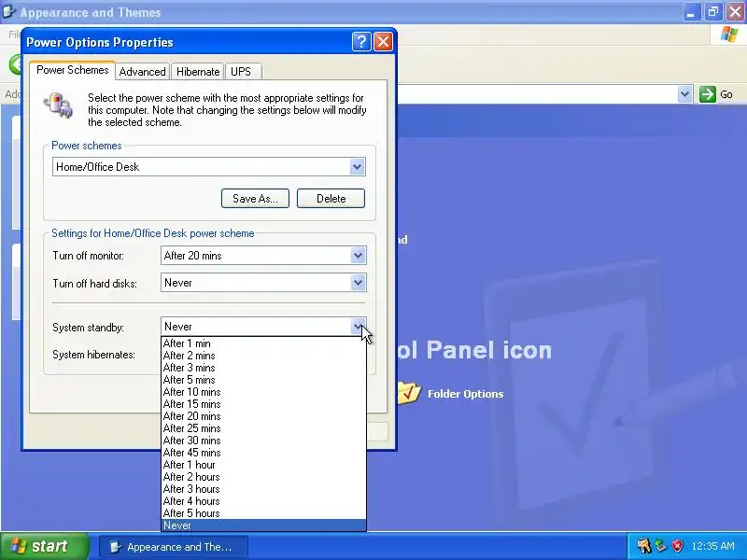
Task: Open the Power schemes dropdown
Action: pos(358,167)
